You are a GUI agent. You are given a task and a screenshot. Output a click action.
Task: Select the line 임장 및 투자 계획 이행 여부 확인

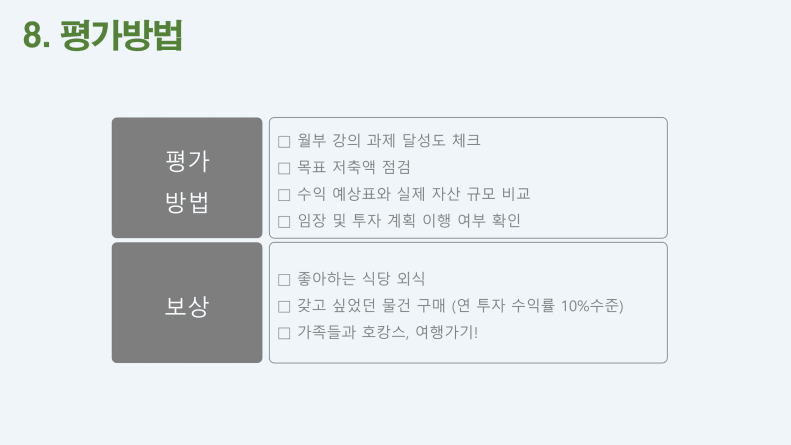pos(409,220)
